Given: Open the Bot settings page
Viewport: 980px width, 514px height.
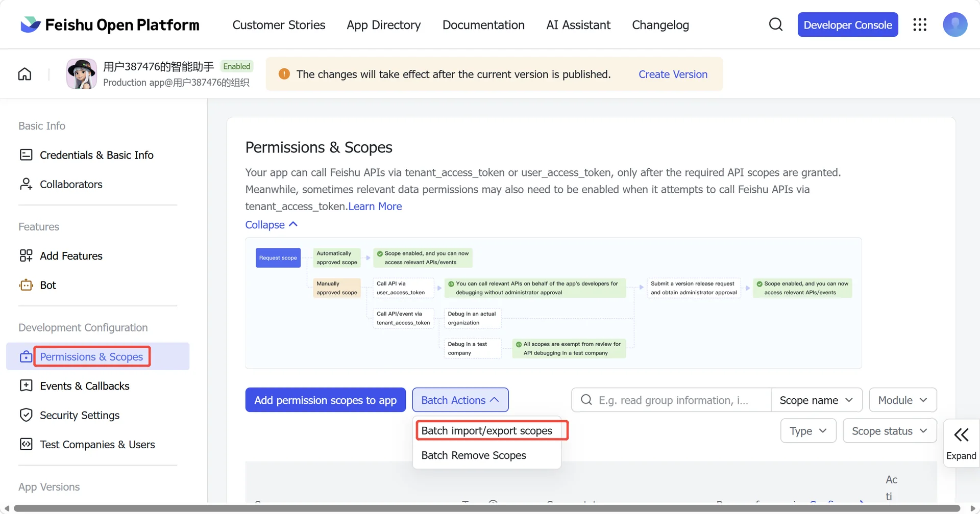Looking at the screenshot, I should pyautogui.click(x=97, y=285).
